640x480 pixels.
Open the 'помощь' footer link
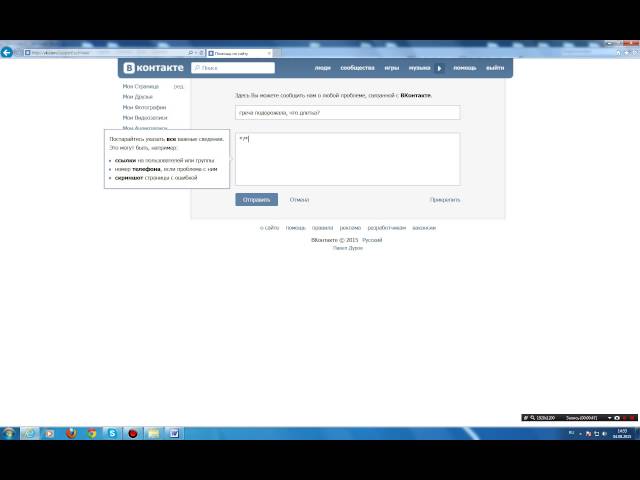pos(296,228)
